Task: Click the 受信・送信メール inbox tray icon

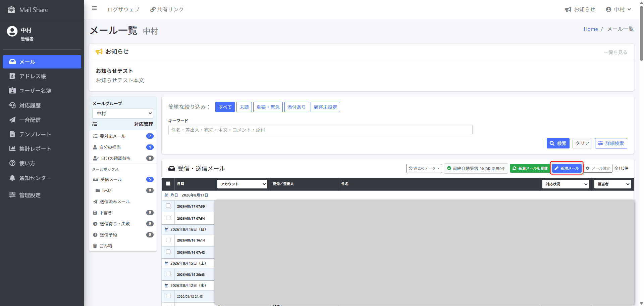Action: click(172, 168)
